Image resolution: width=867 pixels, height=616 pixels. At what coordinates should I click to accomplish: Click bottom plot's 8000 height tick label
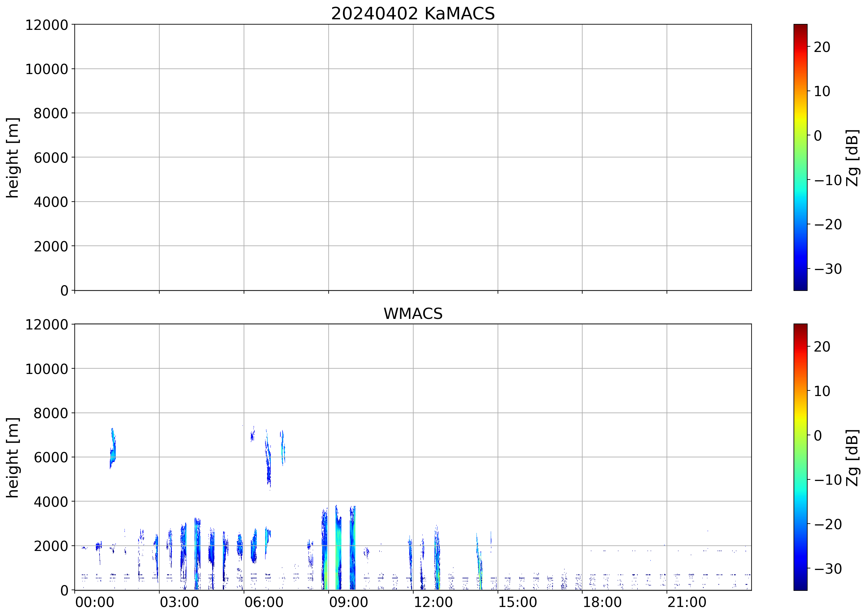(x=51, y=413)
